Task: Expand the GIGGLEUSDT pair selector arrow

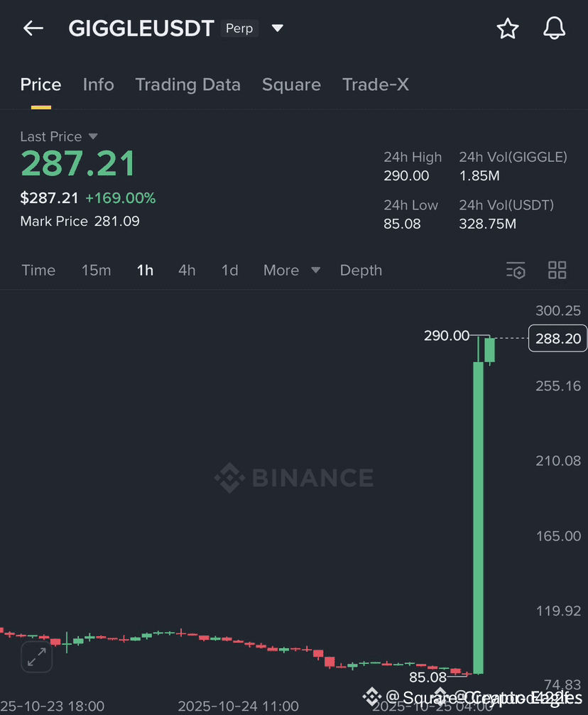Action: pos(278,28)
